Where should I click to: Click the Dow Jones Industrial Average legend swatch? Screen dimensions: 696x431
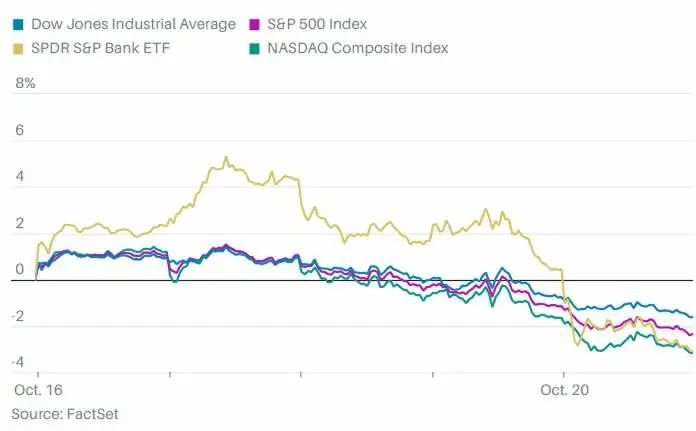tap(18, 24)
